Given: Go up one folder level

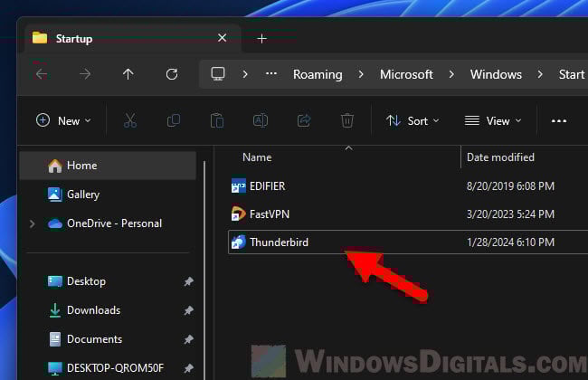Looking at the screenshot, I should pos(128,74).
